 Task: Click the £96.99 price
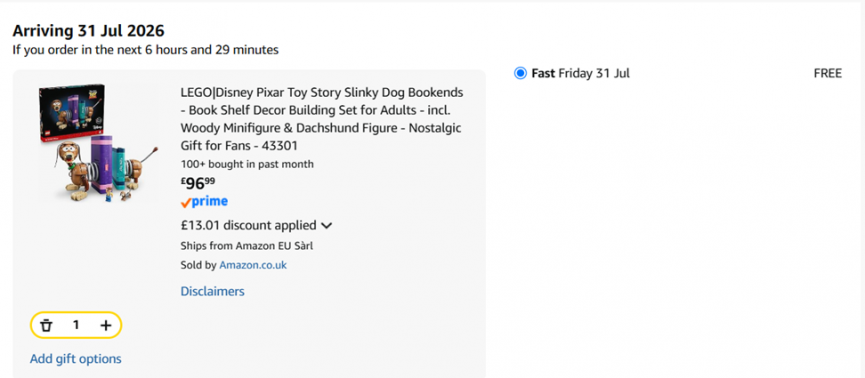197,183
